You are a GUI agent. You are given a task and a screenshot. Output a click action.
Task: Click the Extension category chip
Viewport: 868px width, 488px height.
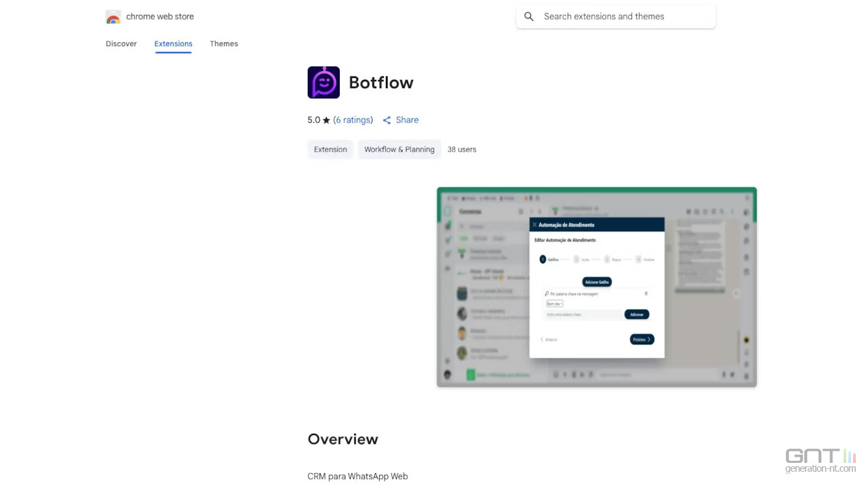click(330, 150)
